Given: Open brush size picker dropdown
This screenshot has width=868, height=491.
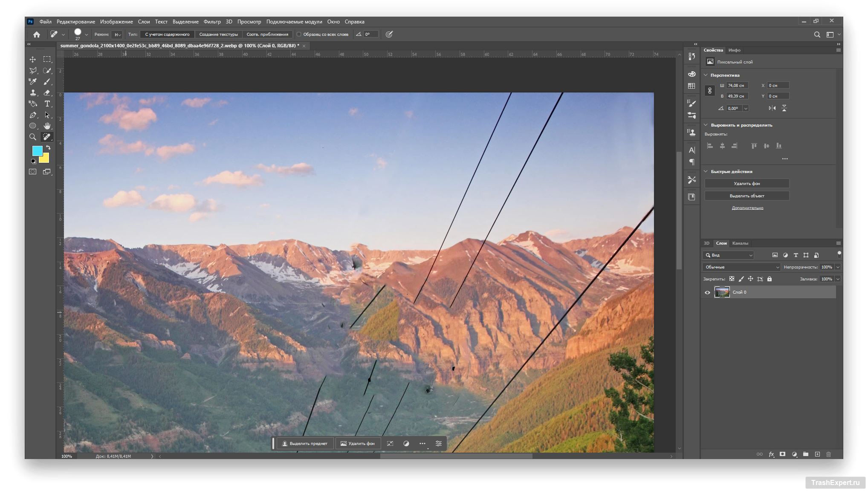Looking at the screenshot, I should 86,35.
